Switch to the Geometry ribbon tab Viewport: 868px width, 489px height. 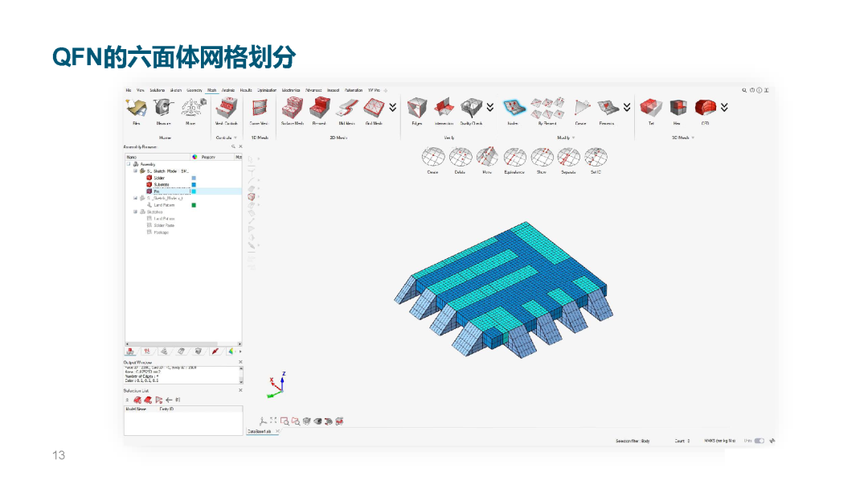[x=194, y=90]
